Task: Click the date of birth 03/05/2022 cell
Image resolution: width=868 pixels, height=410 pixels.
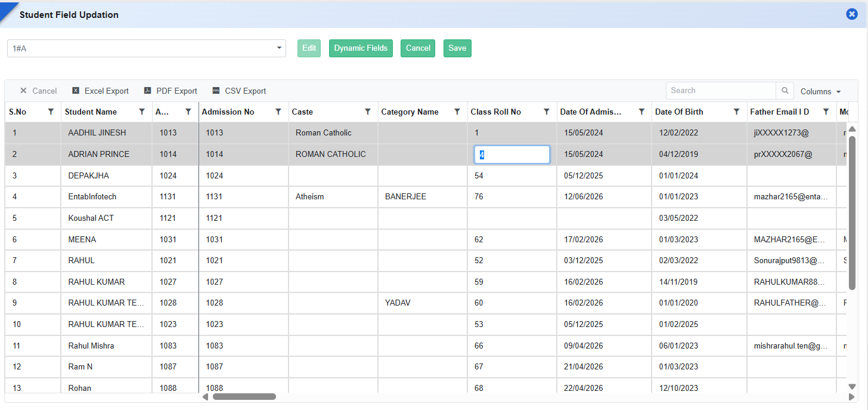Action: (x=699, y=218)
